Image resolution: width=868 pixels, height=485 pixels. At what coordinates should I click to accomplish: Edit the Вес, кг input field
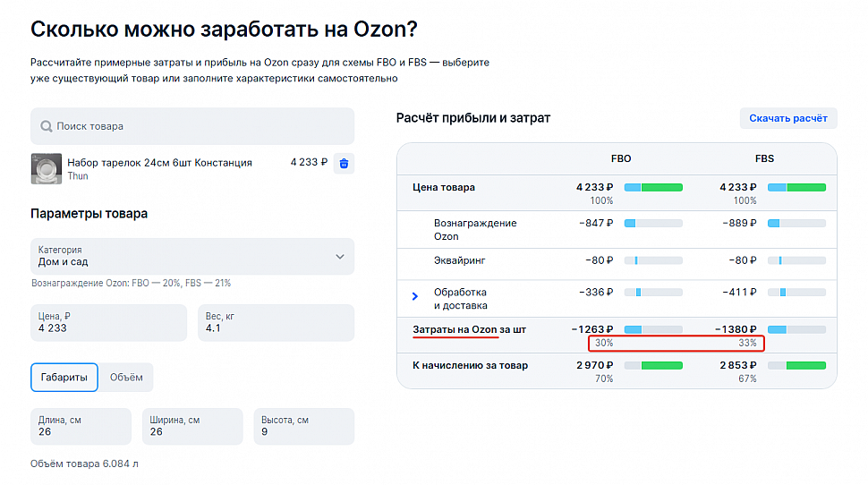(x=276, y=323)
